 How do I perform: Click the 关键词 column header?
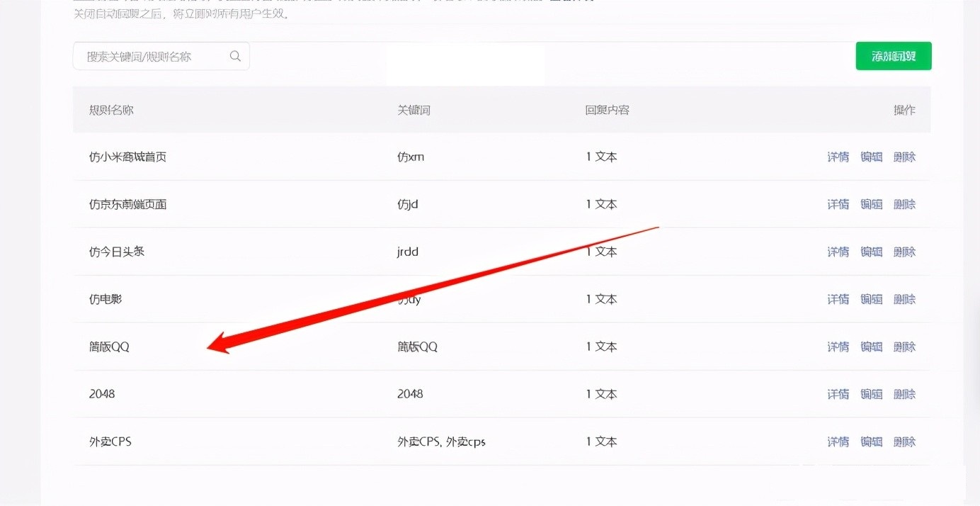[414, 111]
